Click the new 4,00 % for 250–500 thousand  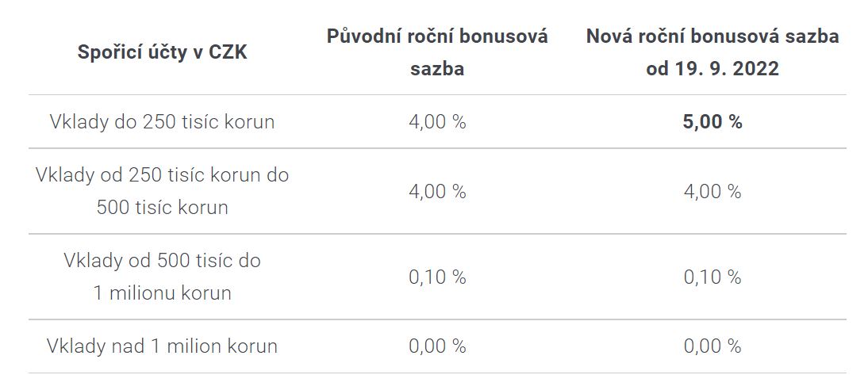[x=712, y=191]
